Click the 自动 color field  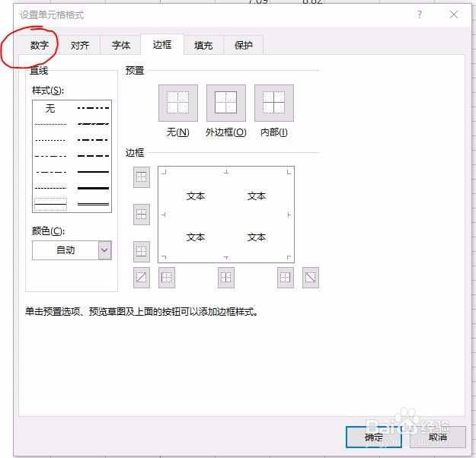(x=65, y=250)
